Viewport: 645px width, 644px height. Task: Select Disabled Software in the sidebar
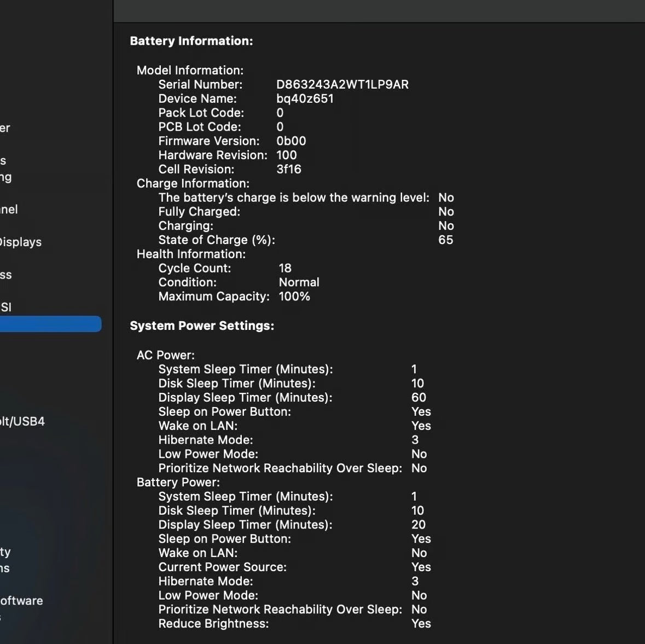coord(21,600)
